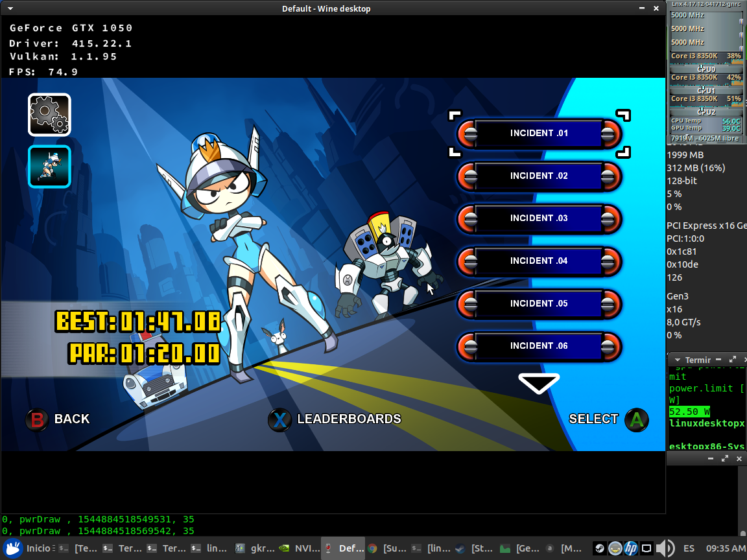The width and height of the screenshot is (747, 560).
Task: Select the INCIDENT .06 level
Action: (x=539, y=346)
